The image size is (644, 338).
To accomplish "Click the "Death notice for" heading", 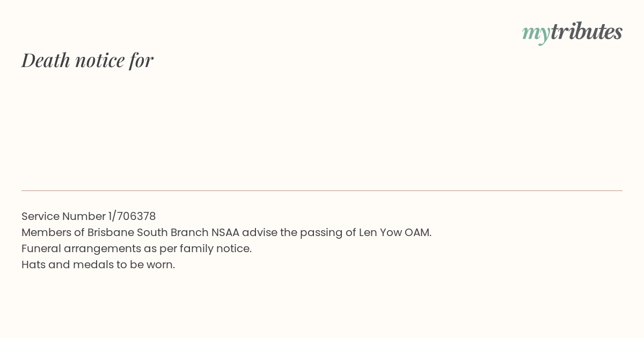I will tap(87, 60).
